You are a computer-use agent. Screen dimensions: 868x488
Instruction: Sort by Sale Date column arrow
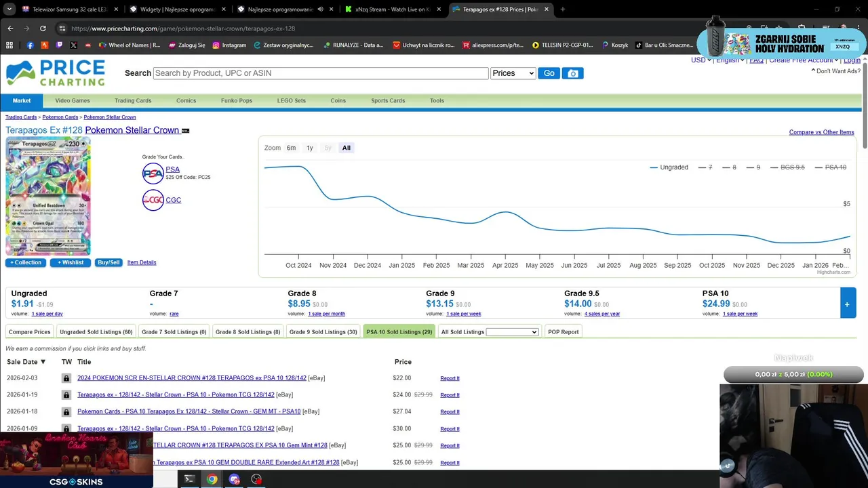coord(43,362)
